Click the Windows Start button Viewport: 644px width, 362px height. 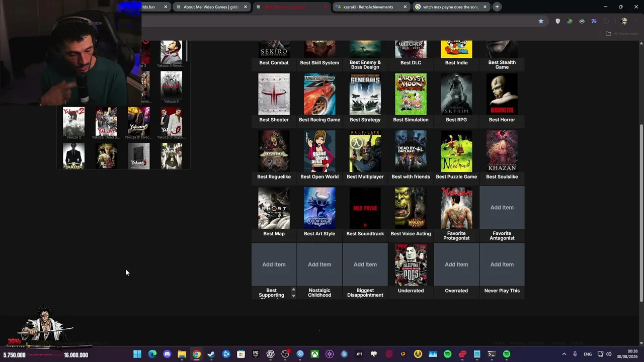pos(137,354)
